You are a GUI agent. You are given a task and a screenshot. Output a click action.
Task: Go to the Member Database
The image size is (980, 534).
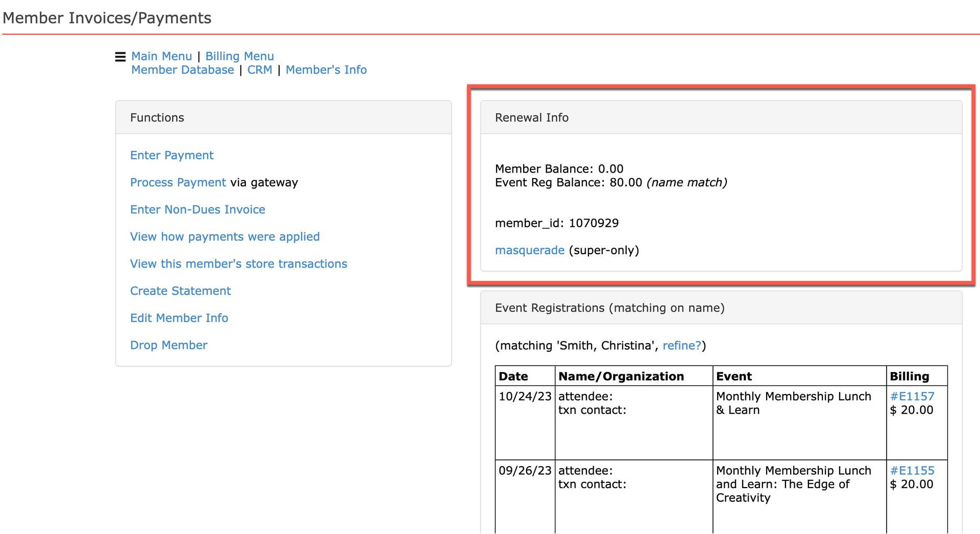point(183,70)
